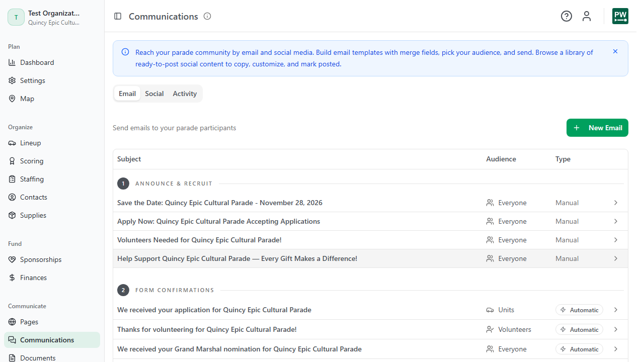Click the PW logo in the header
This screenshot has height=362, width=644.
point(620,16)
